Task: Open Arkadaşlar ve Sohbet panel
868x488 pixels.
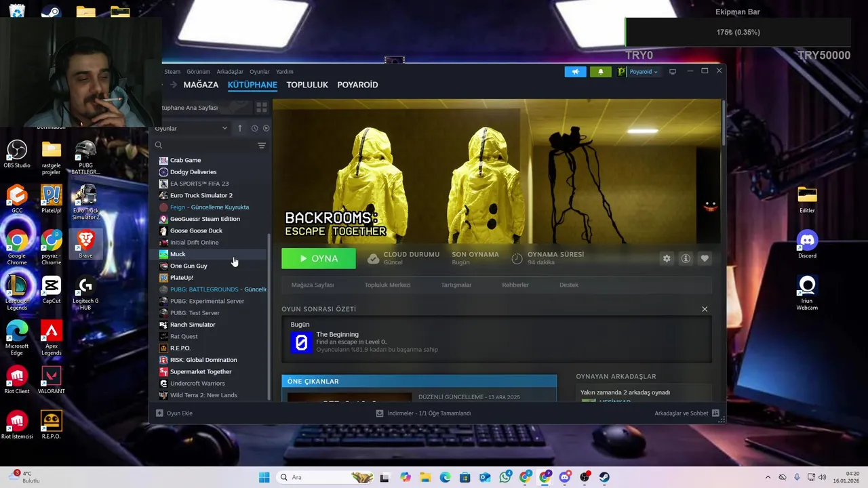Action: (x=686, y=413)
